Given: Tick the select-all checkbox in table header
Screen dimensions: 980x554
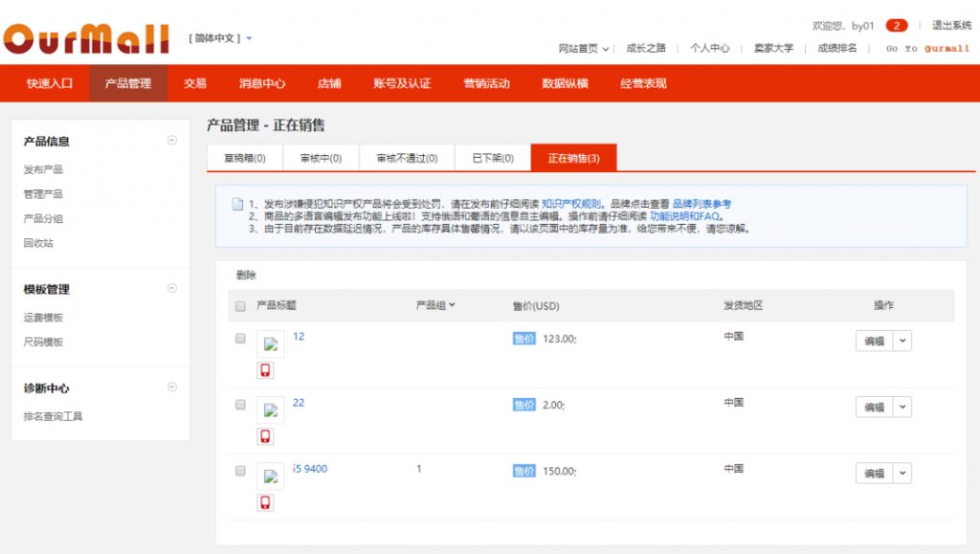Looking at the screenshot, I should coord(240,306).
